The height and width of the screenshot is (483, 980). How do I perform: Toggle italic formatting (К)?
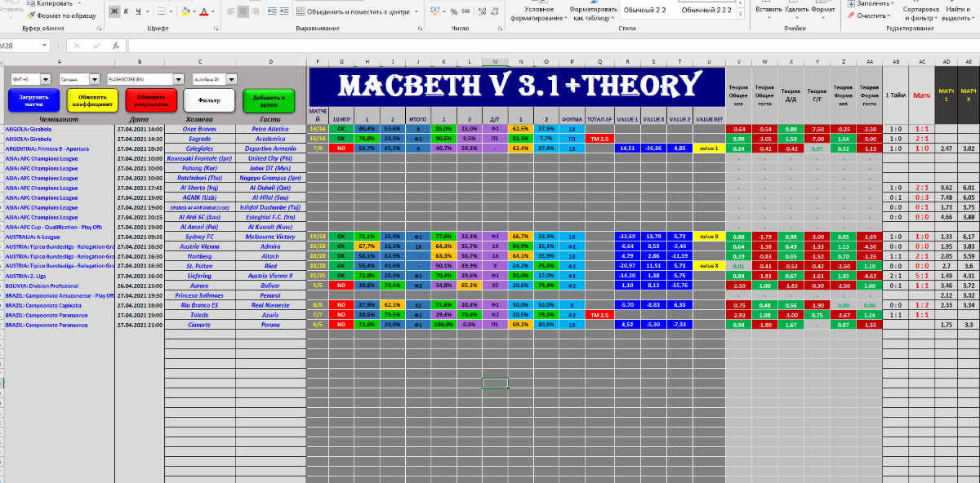coord(127,11)
